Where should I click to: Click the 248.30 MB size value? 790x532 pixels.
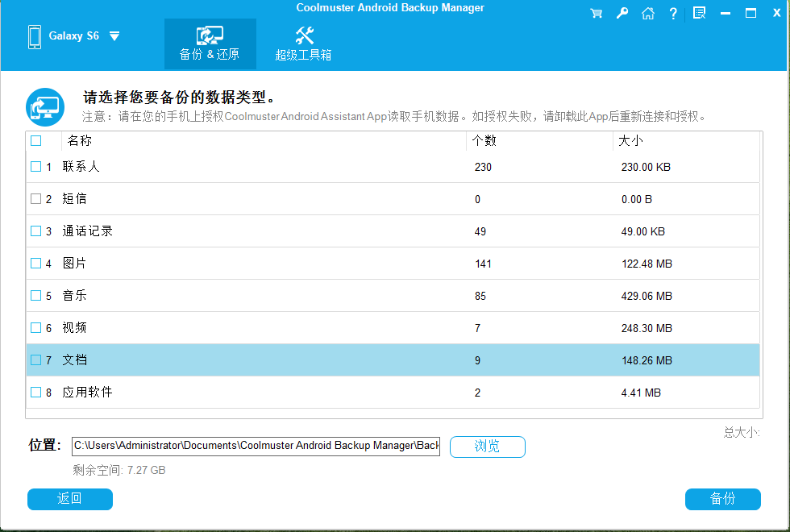click(x=647, y=329)
